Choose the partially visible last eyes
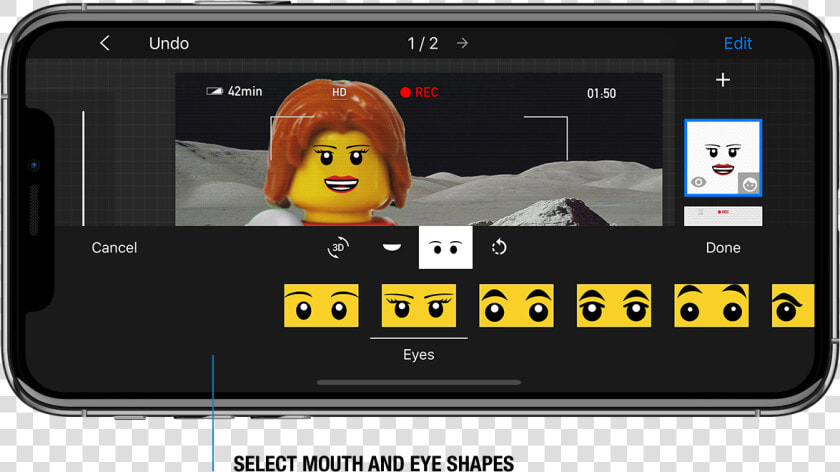 [793, 305]
